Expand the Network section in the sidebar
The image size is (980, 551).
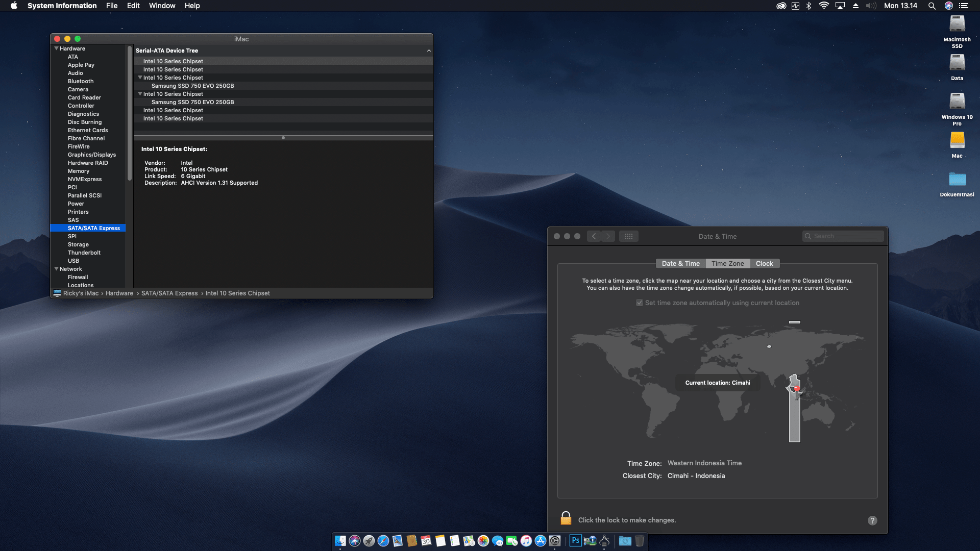56,269
